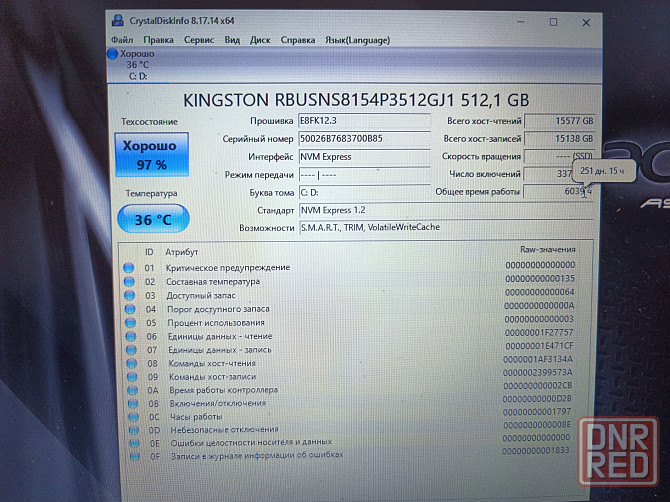
Task: Open the Язык(Language) menu
Action: (357, 40)
